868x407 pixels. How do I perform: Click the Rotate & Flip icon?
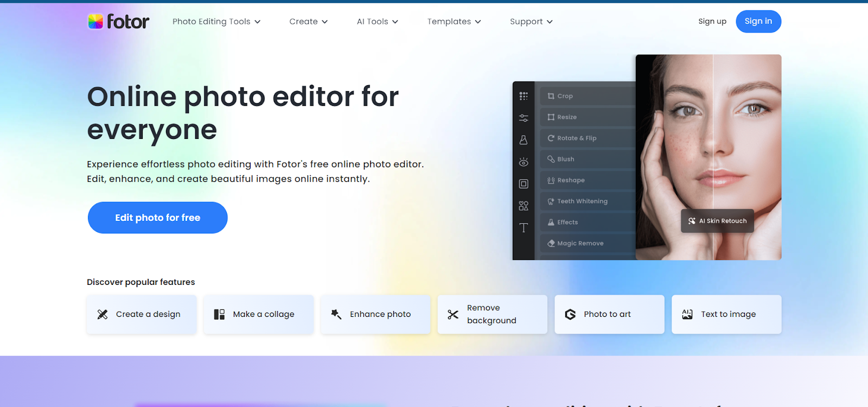(x=551, y=138)
